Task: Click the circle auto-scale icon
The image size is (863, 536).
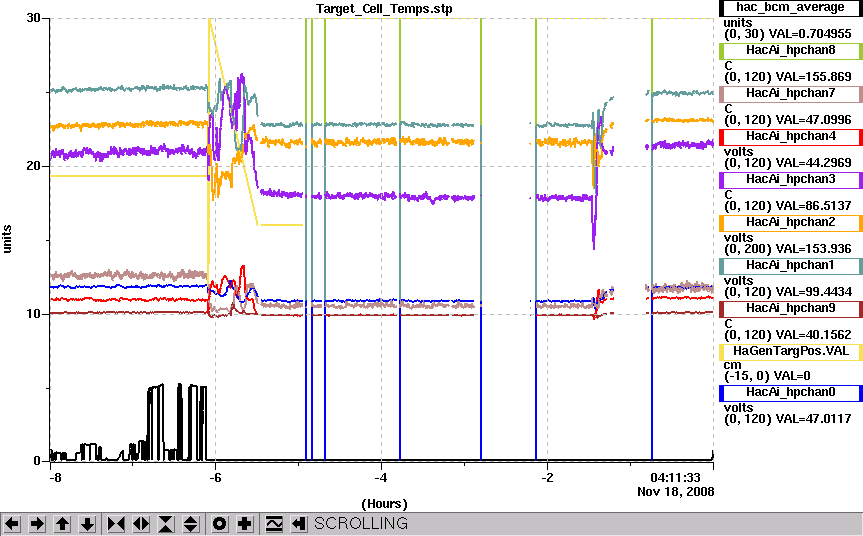Action: pos(219,523)
